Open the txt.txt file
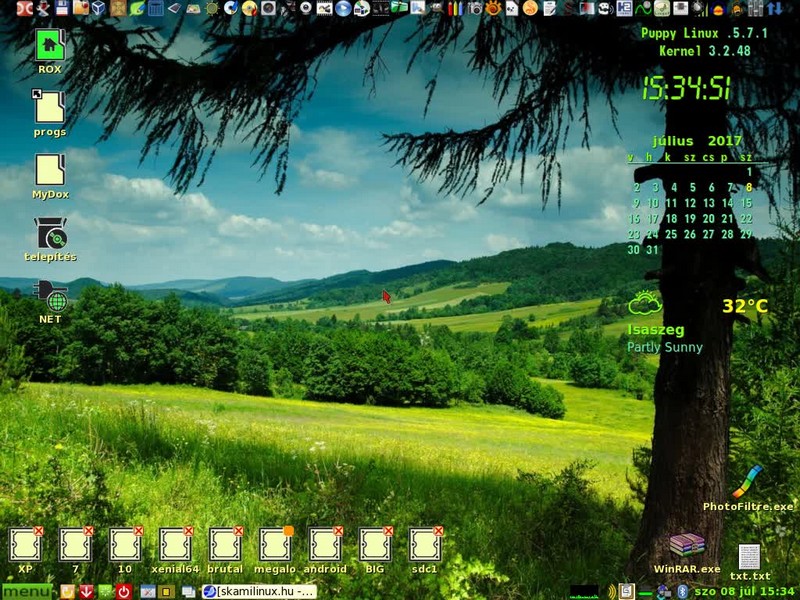Image resolution: width=800 pixels, height=600 pixels. [749, 558]
